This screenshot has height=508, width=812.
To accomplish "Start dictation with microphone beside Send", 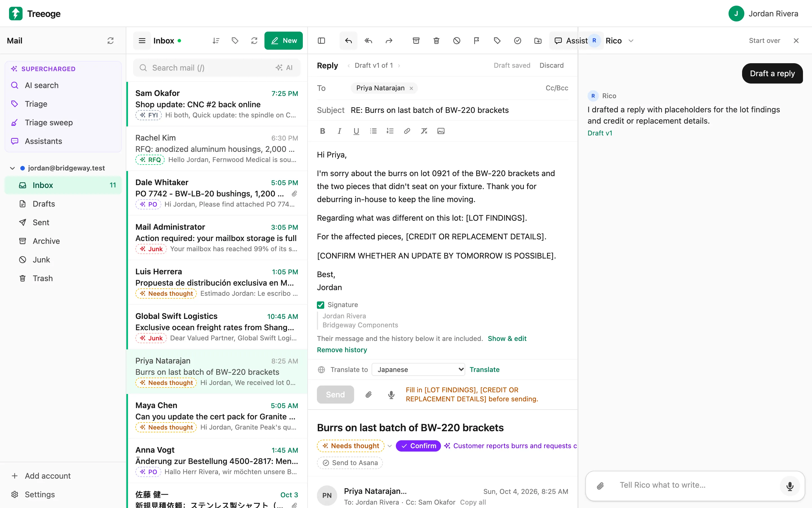I will click(391, 395).
